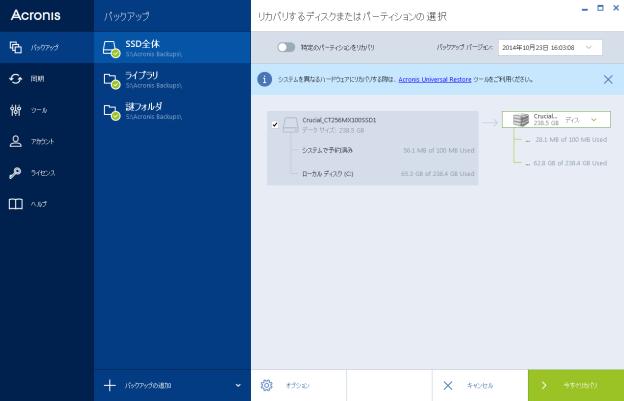This screenshot has height=401, width=624.
Task: Click the Acronis logo
Action: pos(36,15)
